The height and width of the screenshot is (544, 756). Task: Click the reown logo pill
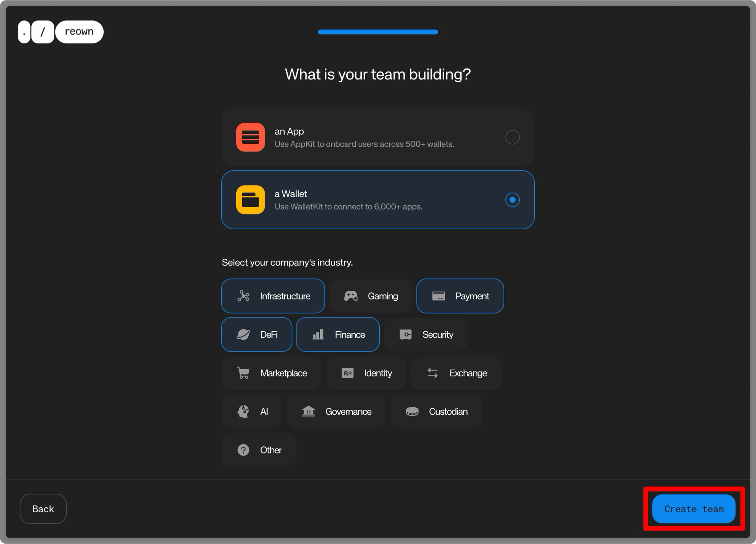click(79, 32)
